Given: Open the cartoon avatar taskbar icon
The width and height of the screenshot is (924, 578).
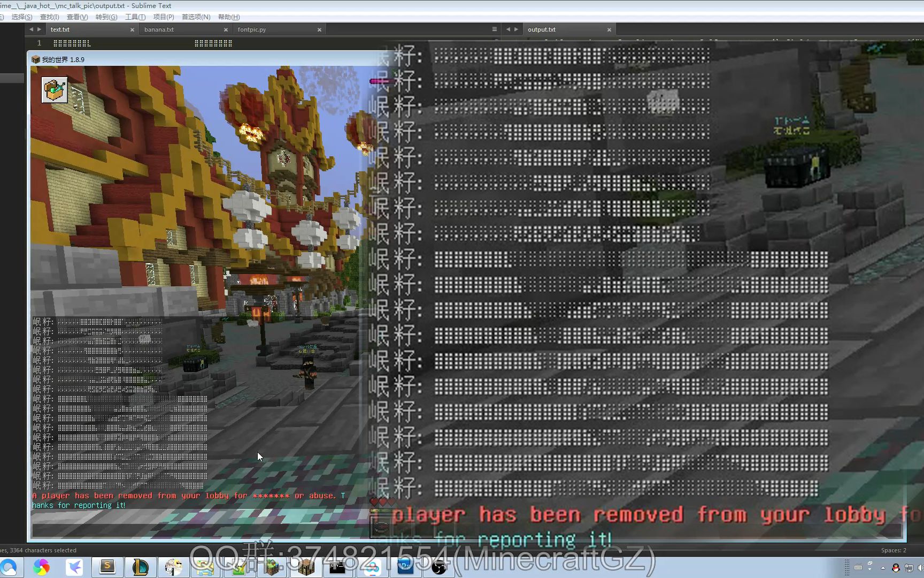Looking at the screenshot, I should (173, 567).
